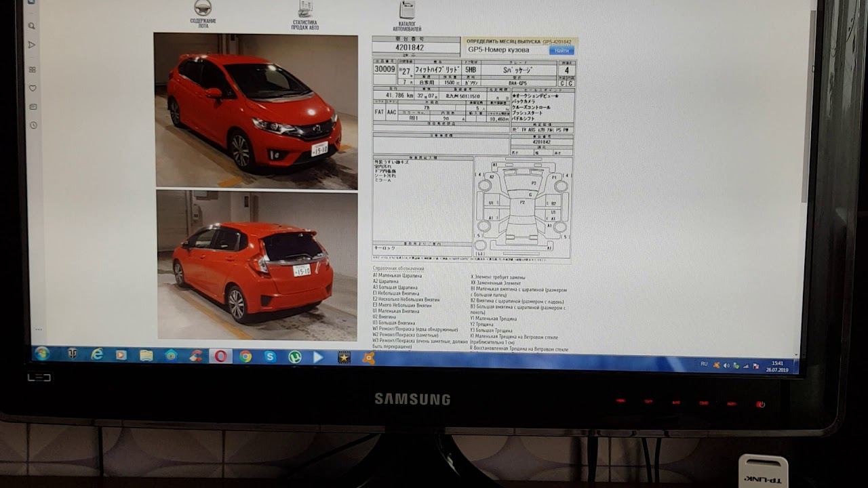
Task: Open the media player taskbar icon
Action: click(x=121, y=354)
